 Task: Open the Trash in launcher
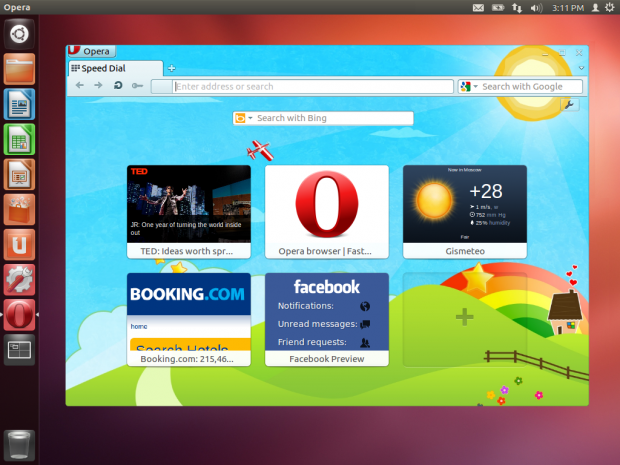coord(19,445)
